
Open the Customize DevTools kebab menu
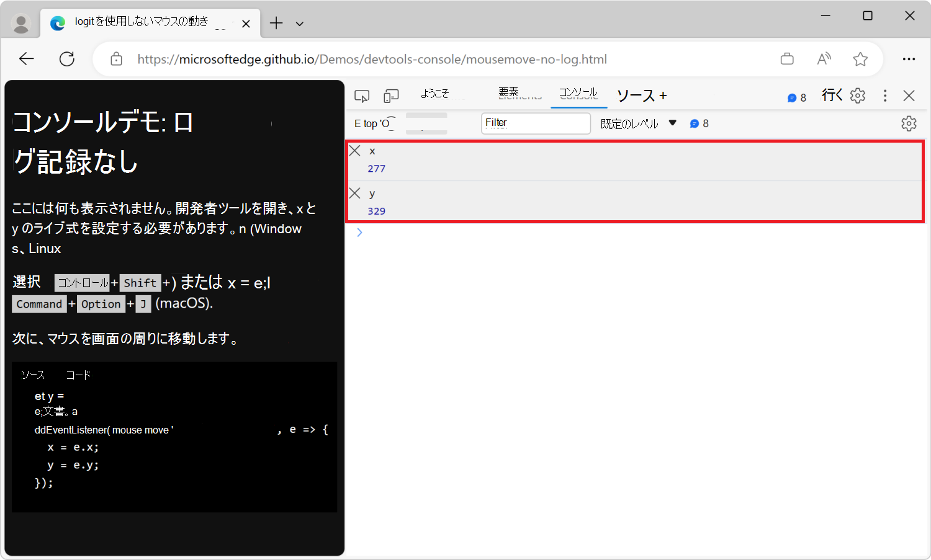point(884,96)
